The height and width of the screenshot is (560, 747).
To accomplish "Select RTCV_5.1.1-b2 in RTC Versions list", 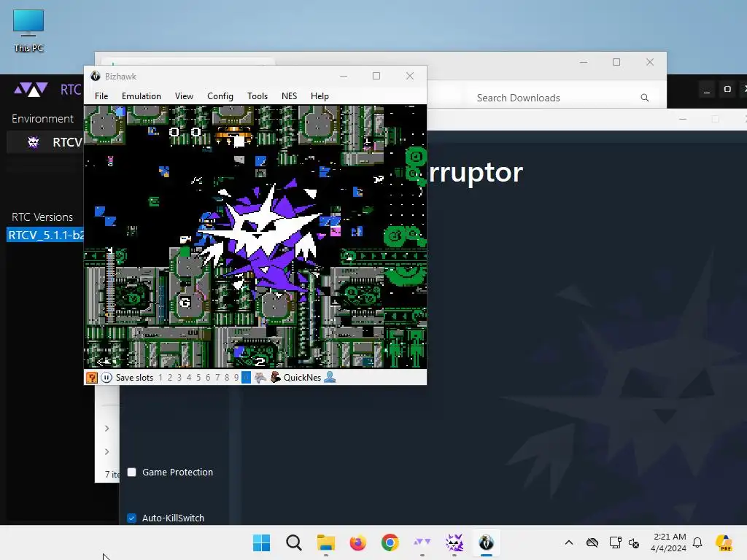I will [46, 236].
